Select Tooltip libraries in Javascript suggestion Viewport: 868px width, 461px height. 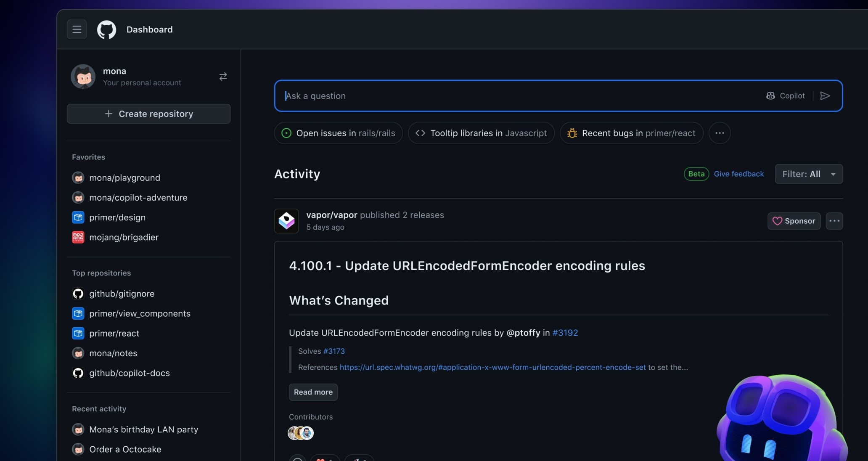click(481, 133)
